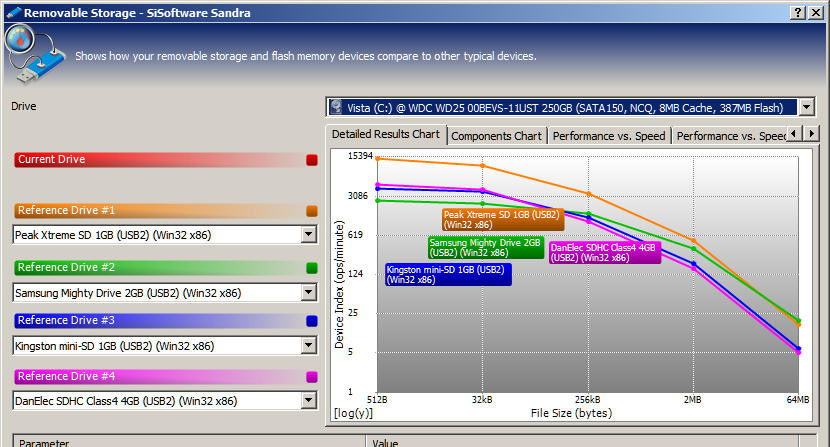Click the 619 y-axis value

point(355,235)
